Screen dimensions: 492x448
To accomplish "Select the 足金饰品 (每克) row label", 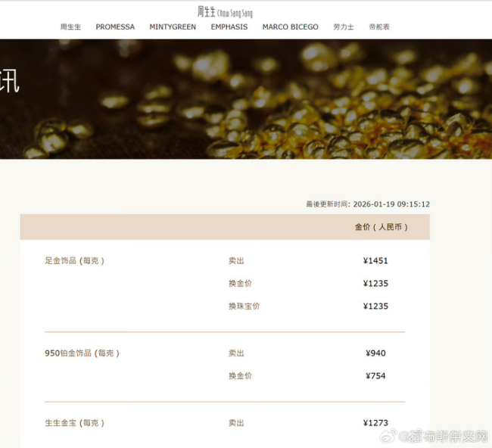I will (x=74, y=261).
